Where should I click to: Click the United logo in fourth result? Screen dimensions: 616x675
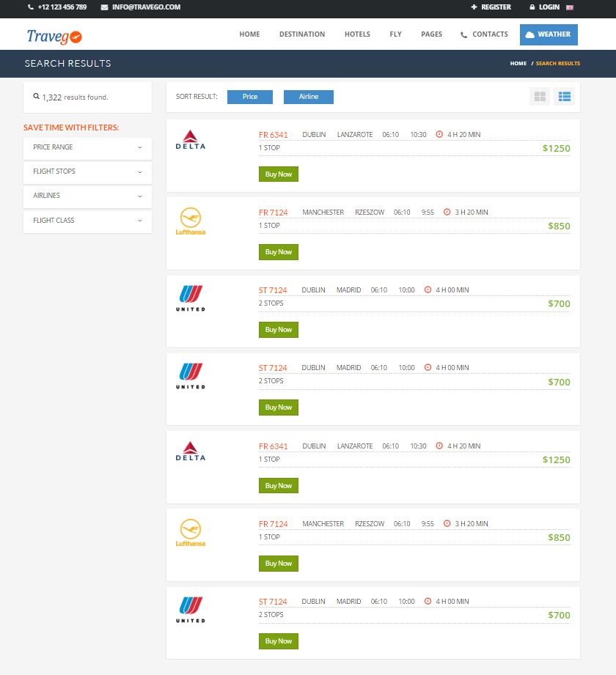point(191,376)
